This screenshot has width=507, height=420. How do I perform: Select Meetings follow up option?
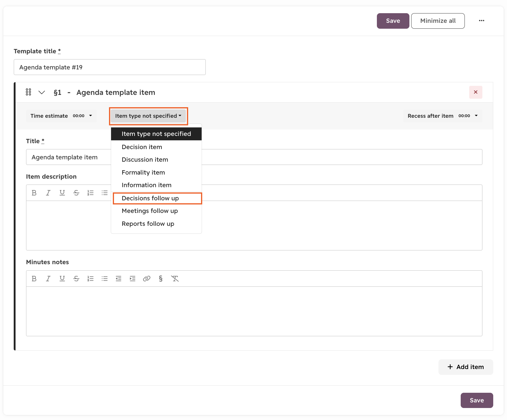pyautogui.click(x=156, y=211)
